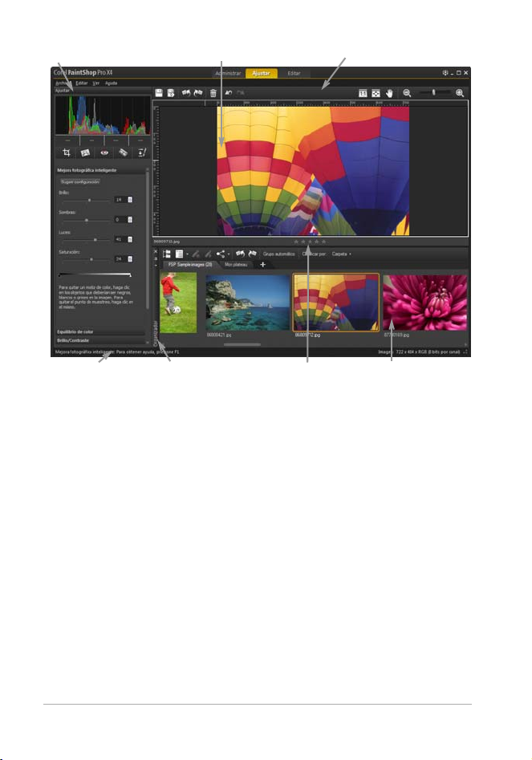Click the Sombras value spinner arrows
This screenshot has height=760, width=532.
[130, 220]
